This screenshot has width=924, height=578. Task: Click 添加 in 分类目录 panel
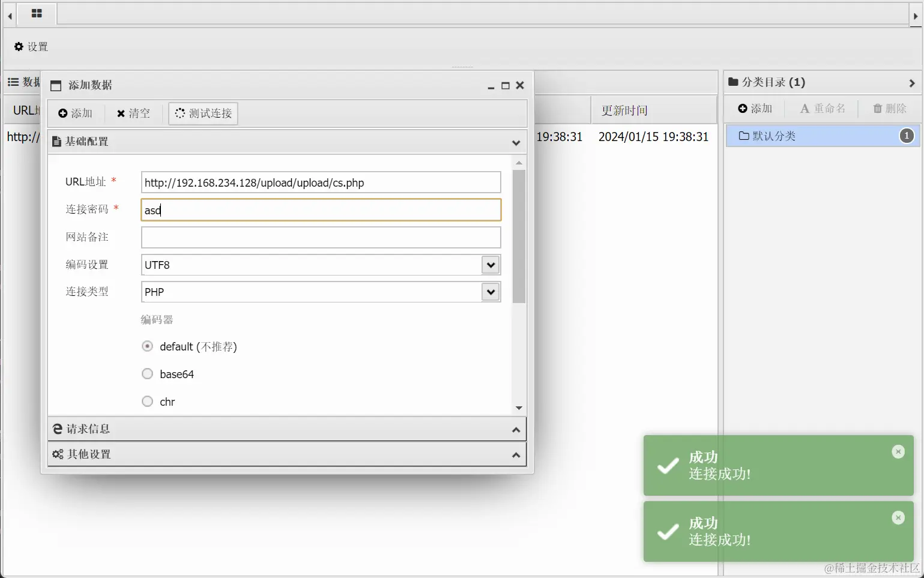(x=755, y=109)
